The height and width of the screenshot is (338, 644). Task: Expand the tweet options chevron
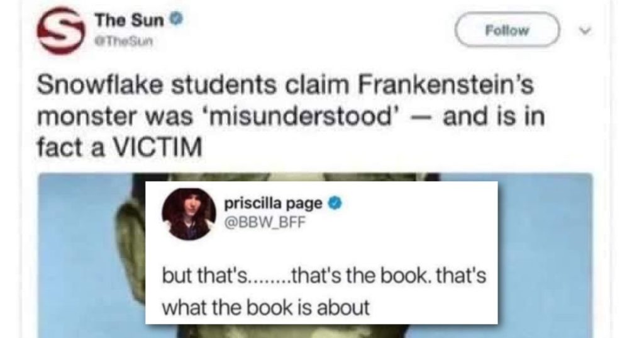point(586,31)
